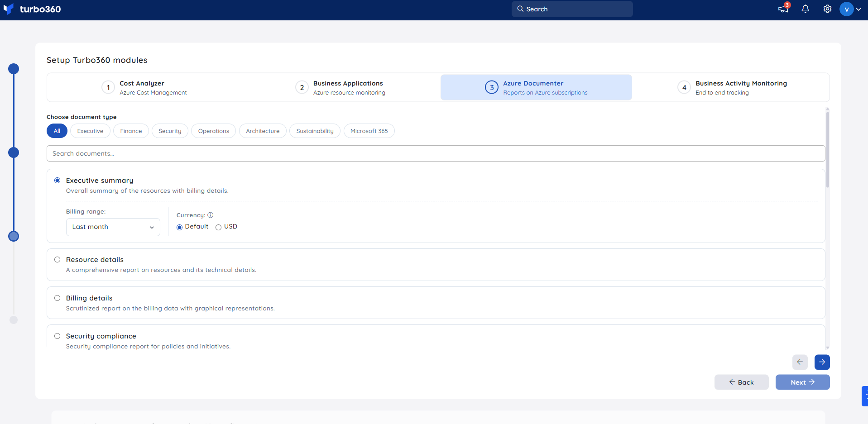Viewport: 868px width, 424px height.
Task: Filter documents by Microsoft 365
Action: click(x=369, y=131)
